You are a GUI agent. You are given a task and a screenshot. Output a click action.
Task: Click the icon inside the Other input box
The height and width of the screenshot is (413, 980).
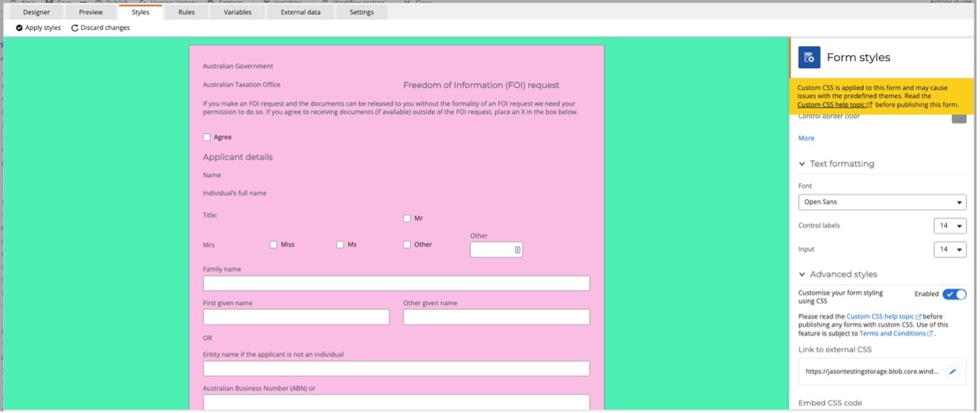pyautogui.click(x=519, y=250)
